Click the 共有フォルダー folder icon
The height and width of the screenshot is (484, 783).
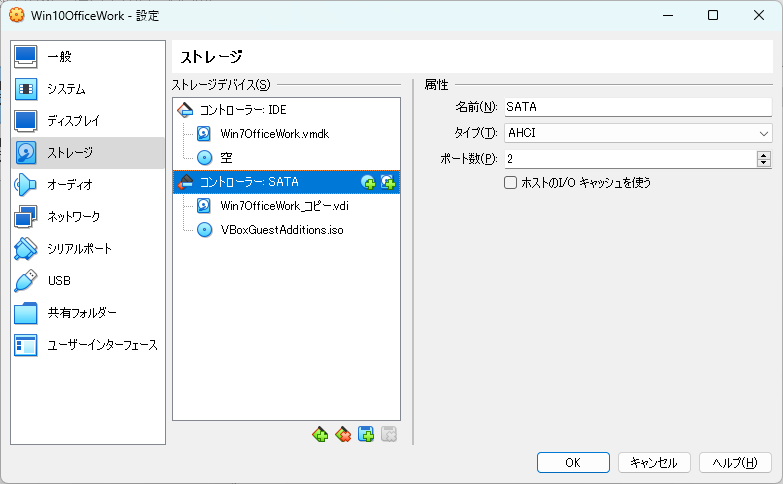pos(25,313)
